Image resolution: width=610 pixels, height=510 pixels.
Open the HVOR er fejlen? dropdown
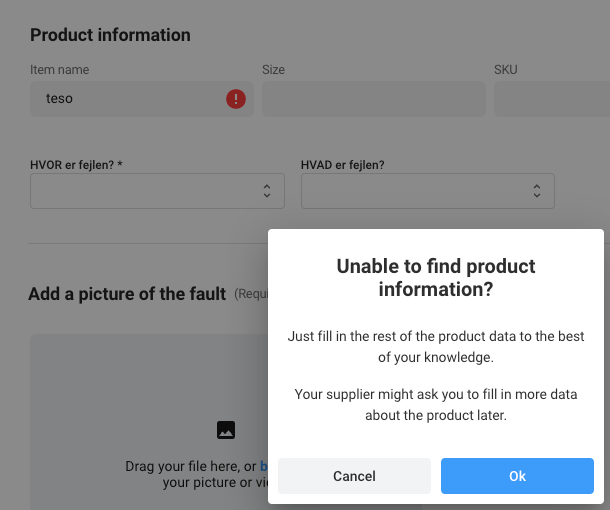coord(157,191)
